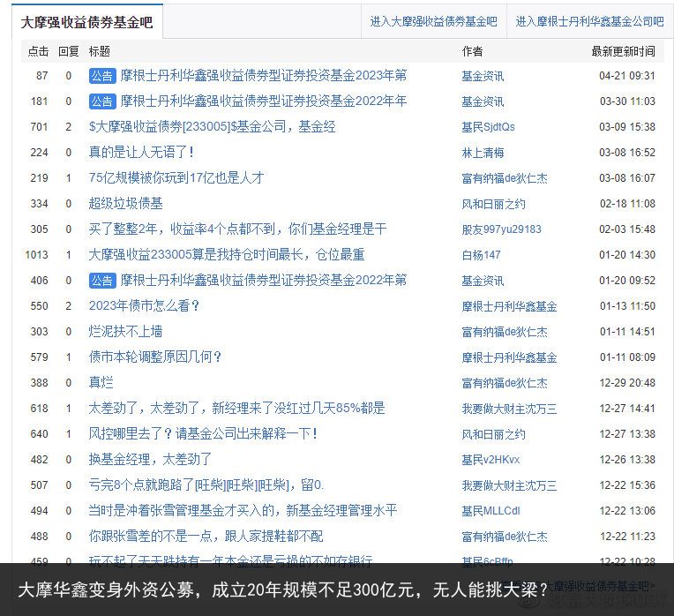The width and height of the screenshot is (674, 616).
Task: Open post 当时是冲着张雪管理基金才买入的
Action: (243, 511)
